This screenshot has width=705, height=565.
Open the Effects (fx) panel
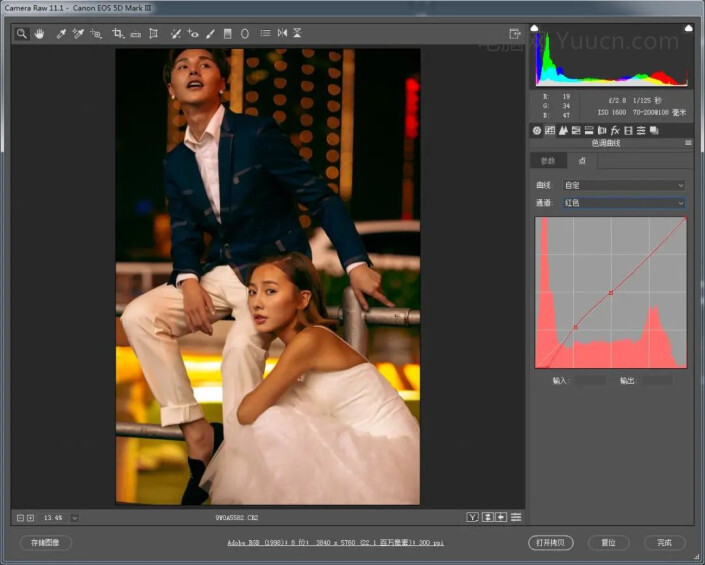[x=615, y=130]
